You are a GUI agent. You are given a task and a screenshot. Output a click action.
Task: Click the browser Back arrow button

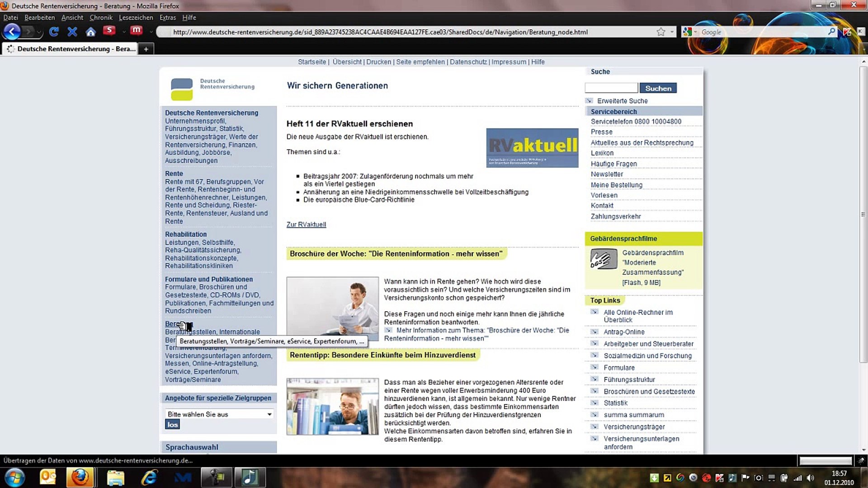[x=12, y=32]
